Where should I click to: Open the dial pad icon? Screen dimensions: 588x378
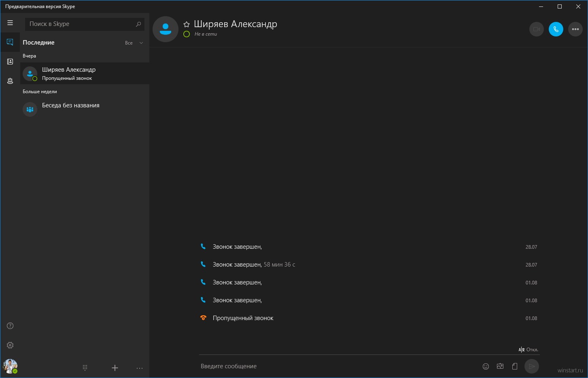[85, 368]
